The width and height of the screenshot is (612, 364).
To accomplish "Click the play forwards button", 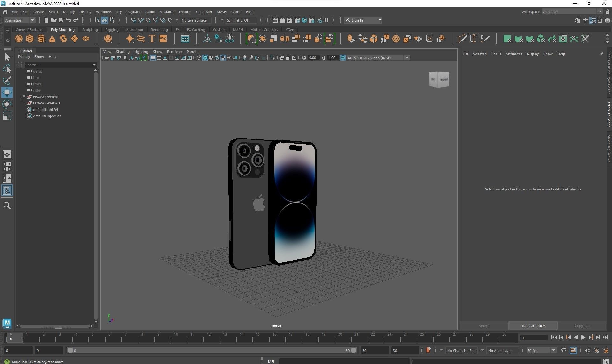I will pyautogui.click(x=583, y=338).
